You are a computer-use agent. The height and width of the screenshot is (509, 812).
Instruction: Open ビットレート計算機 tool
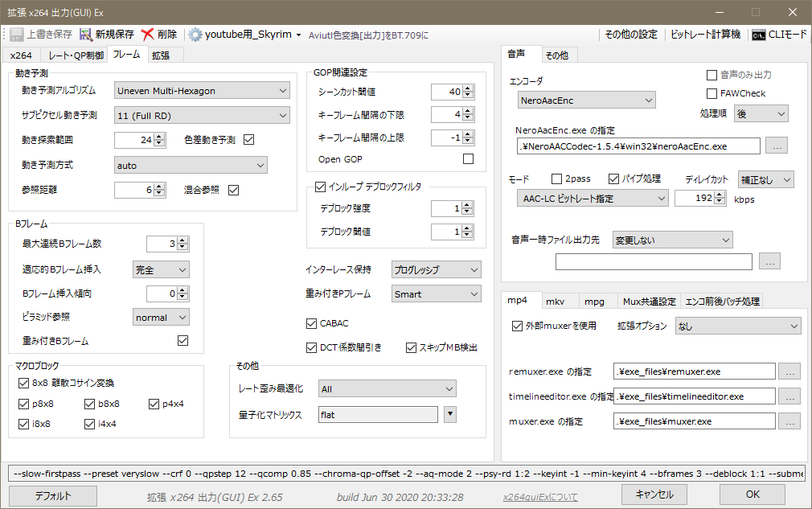pos(705,35)
